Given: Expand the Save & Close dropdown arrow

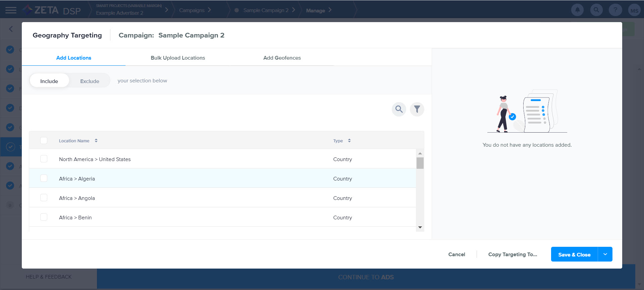Looking at the screenshot, I should 605,255.
